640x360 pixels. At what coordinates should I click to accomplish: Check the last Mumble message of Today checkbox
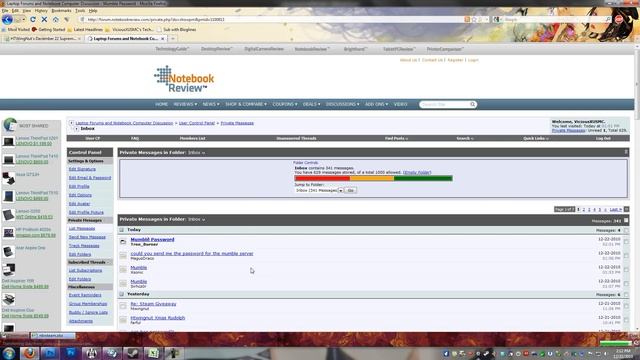coord(626,284)
